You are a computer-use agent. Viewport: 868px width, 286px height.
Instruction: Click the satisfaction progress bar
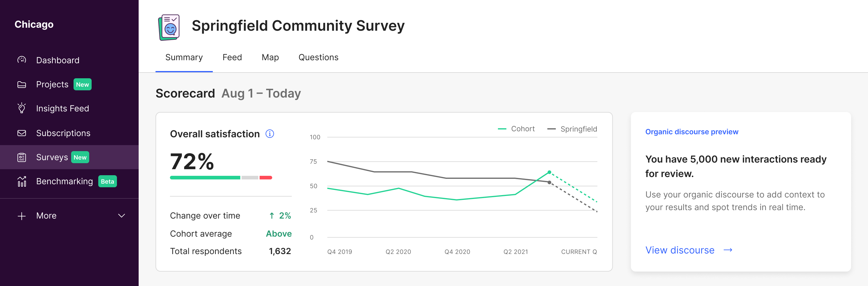tap(221, 177)
